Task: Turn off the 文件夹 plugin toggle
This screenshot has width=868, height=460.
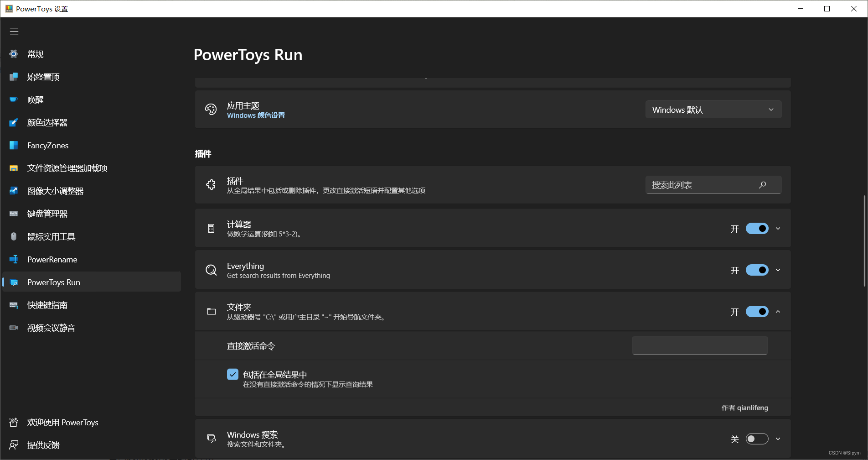Action: [x=757, y=312]
